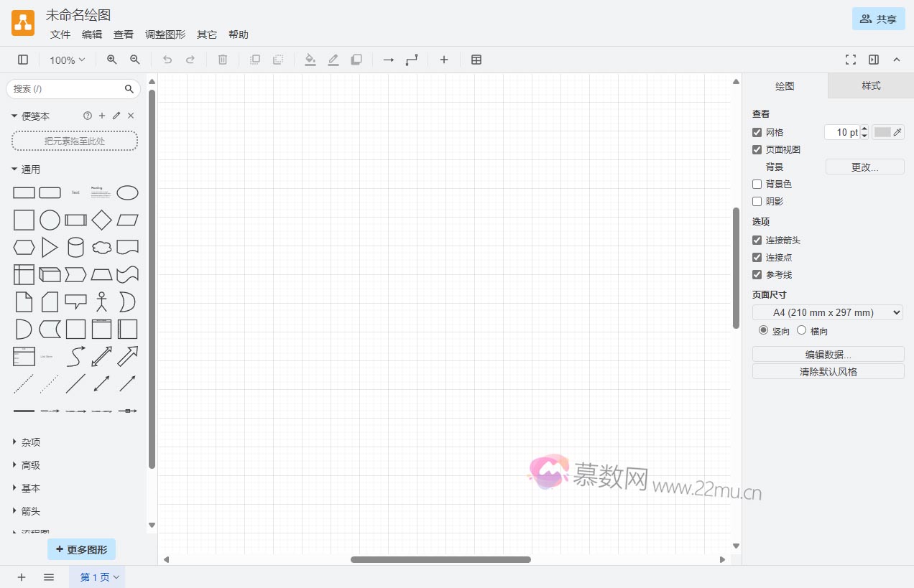The width and height of the screenshot is (914, 588).
Task: Open the 文件 menu
Action: tap(60, 34)
